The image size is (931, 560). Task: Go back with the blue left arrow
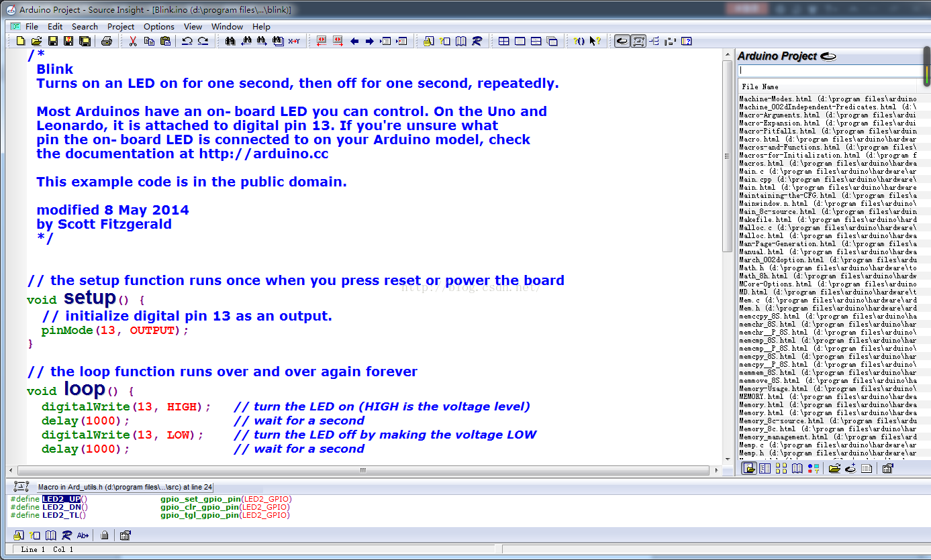354,41
